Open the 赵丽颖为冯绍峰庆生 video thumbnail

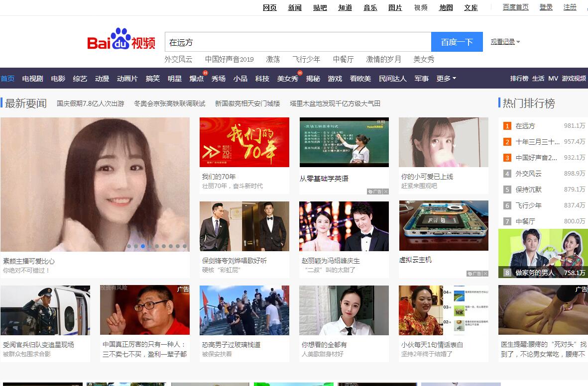(x=344, y=226)
